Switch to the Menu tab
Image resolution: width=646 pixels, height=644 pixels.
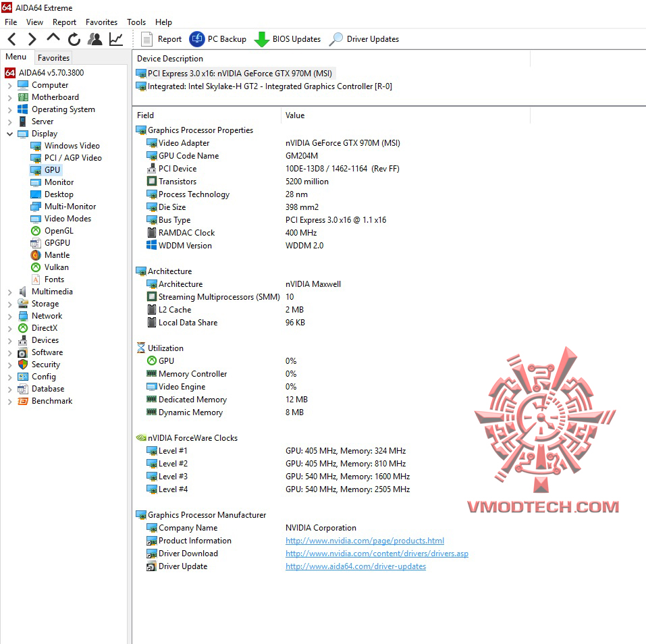coord(16,57)
